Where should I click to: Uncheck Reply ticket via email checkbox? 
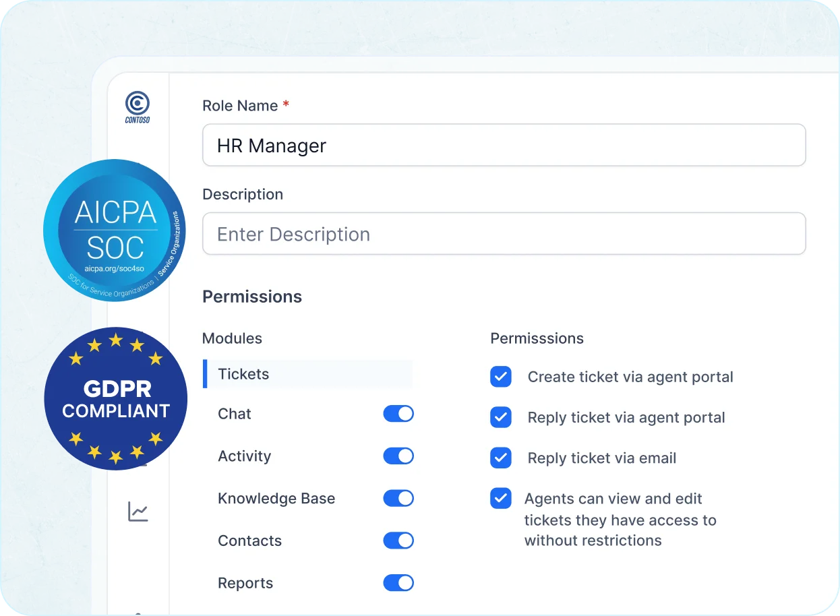tap(501, 458)
